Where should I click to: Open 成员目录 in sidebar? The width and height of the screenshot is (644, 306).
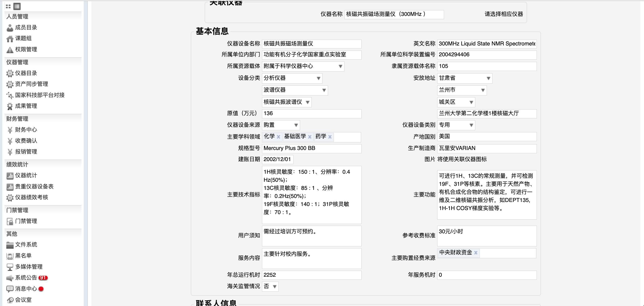click(x=26, y=28)
